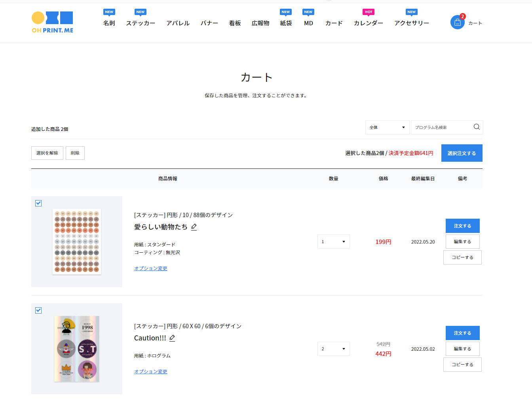
Task: Expand quantity dropdown showing 1
Action: coord(333,242)
